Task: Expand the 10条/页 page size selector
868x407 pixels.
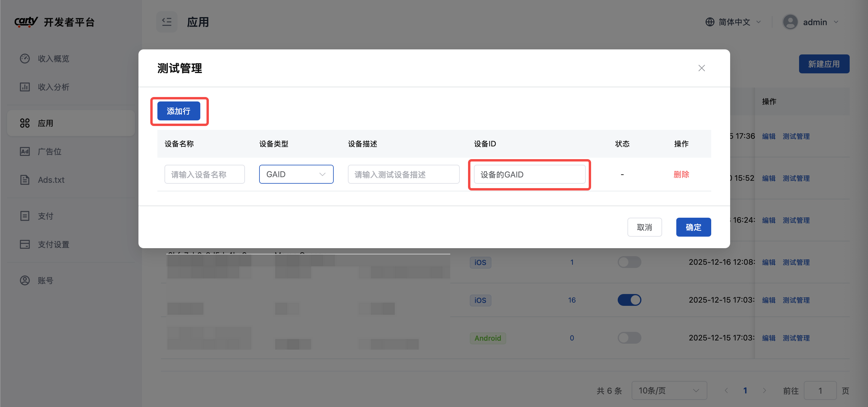Action: click(669, 390)
